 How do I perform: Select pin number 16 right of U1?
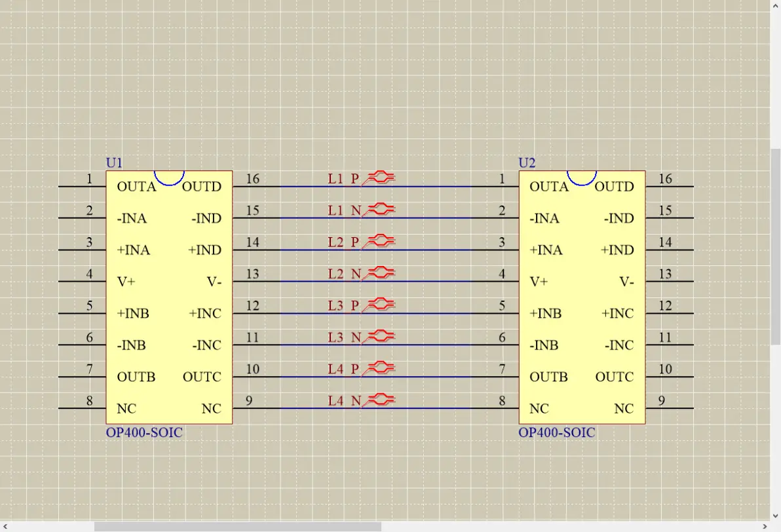[252, 179]
